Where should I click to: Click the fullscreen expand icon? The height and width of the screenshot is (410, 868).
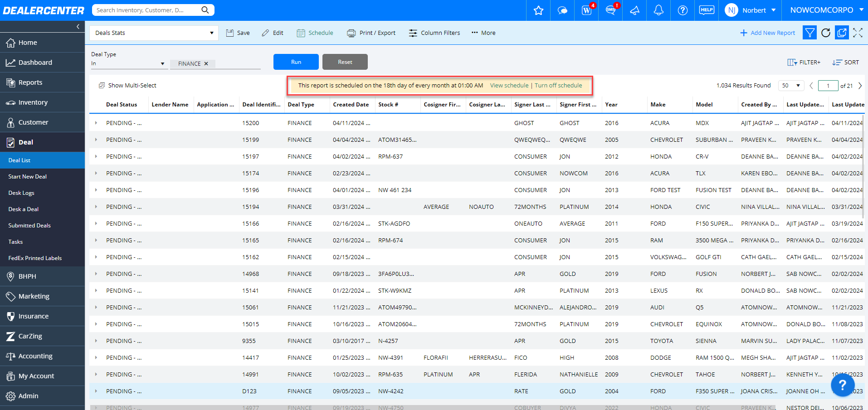click(858, 33)
